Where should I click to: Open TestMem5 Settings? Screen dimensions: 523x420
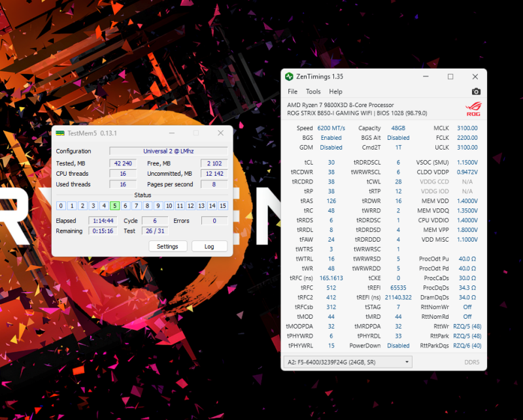click(x=167, y=246)
